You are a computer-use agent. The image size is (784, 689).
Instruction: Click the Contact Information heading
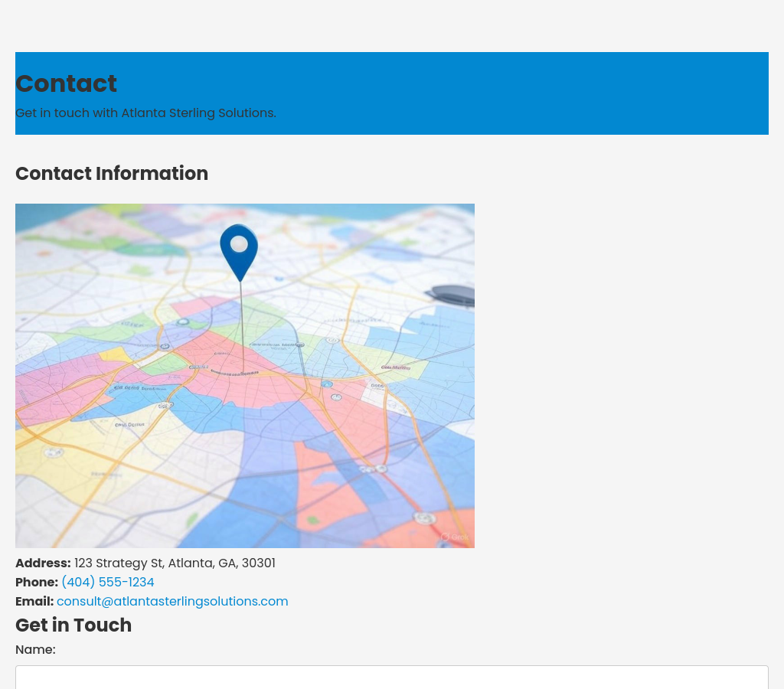coord(112,174)
